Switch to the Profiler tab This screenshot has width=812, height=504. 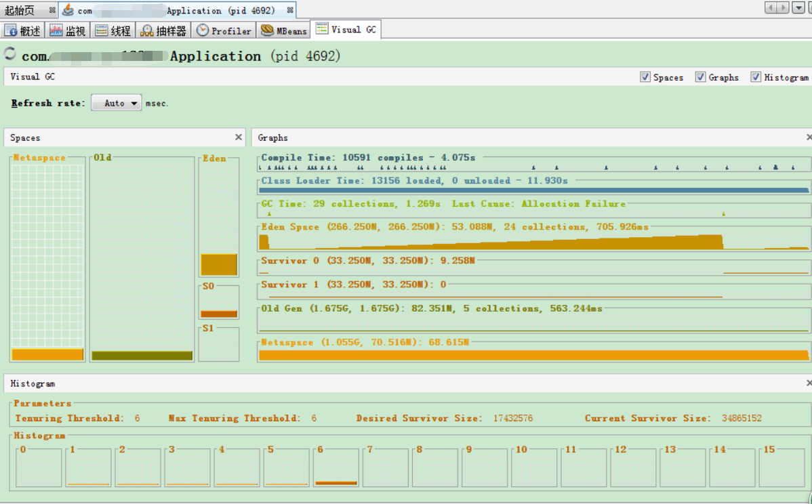pos(224,30)
